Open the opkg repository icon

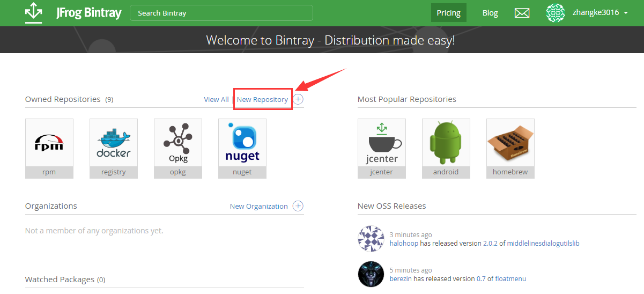178,143
